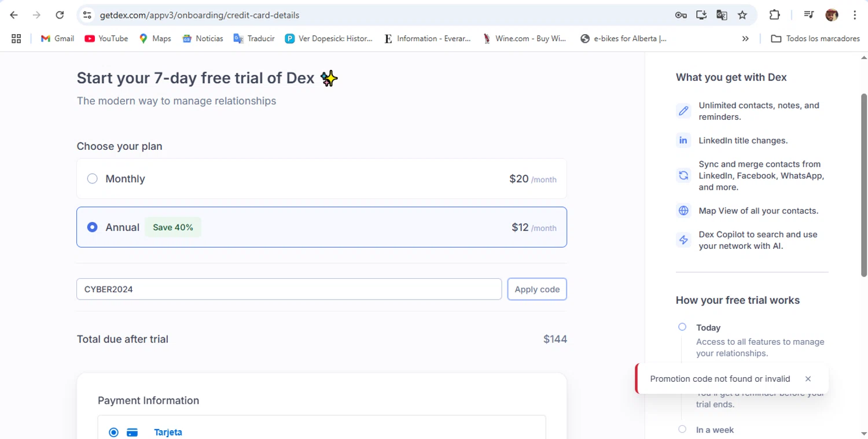Open the extensions puzzle icon
The height and width of the screenshot is (439, 868).
[774, 15]
